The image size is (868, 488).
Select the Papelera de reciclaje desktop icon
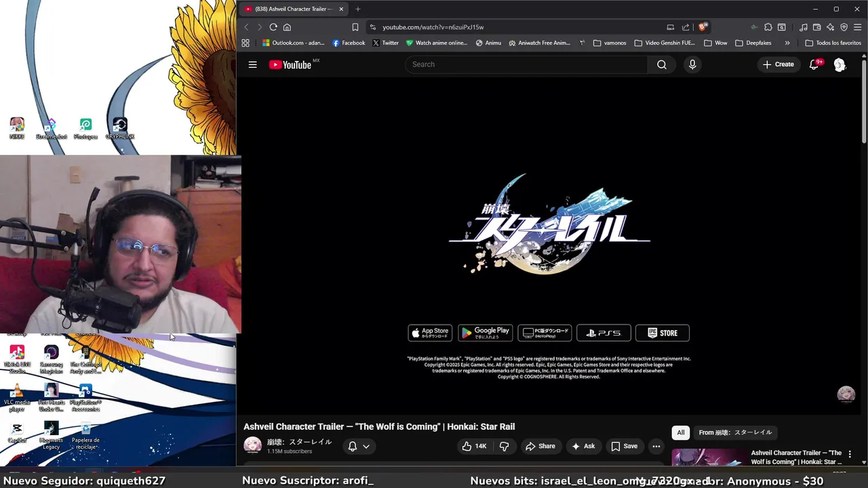(85, 436)
